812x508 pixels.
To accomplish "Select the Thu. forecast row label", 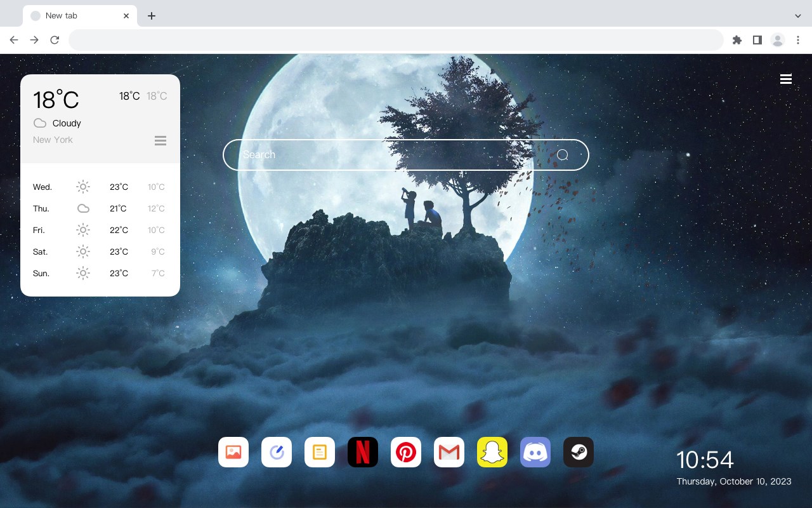I will click(x=41, y=208).
